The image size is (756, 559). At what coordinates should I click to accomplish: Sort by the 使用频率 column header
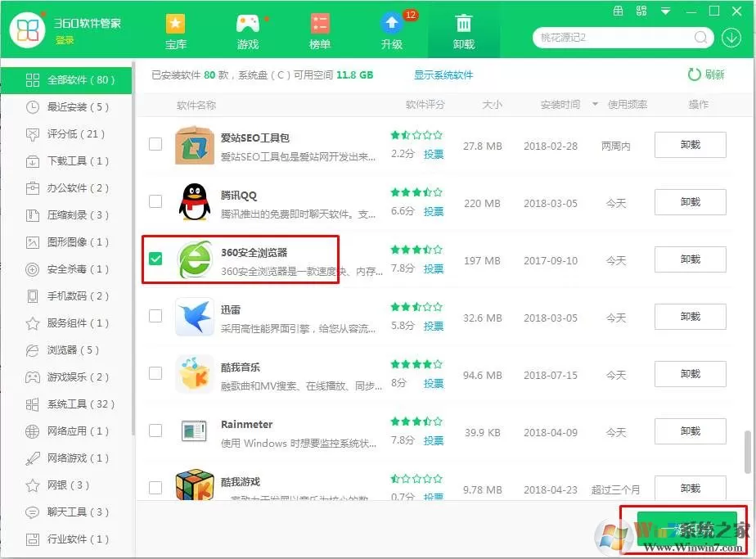coord(628,104)
